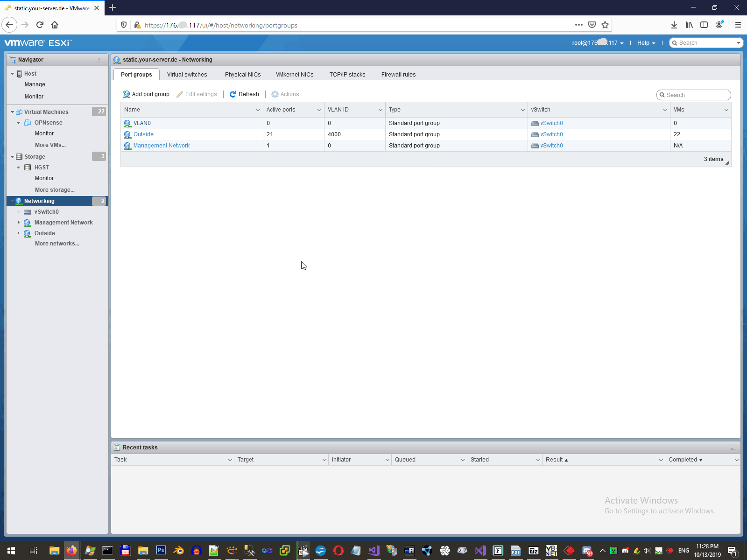
Task: Click the OPNsense VM icon
Action: coord(28,123)
